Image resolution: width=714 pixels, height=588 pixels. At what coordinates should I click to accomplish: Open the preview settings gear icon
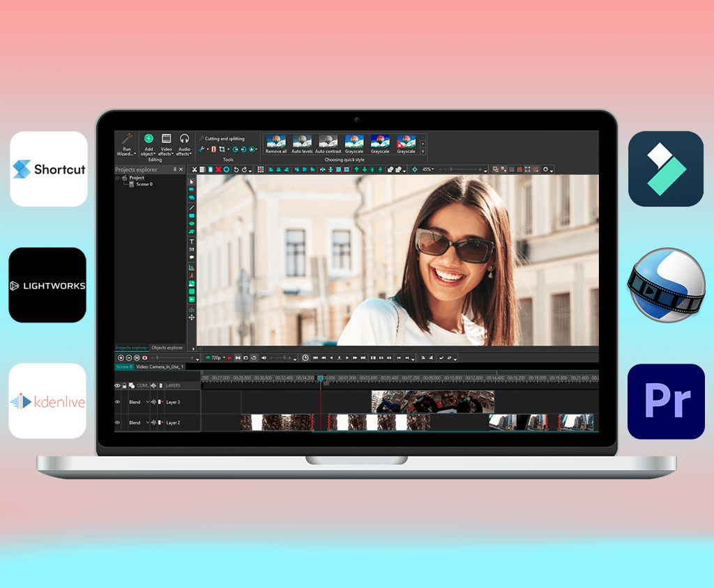545,169
